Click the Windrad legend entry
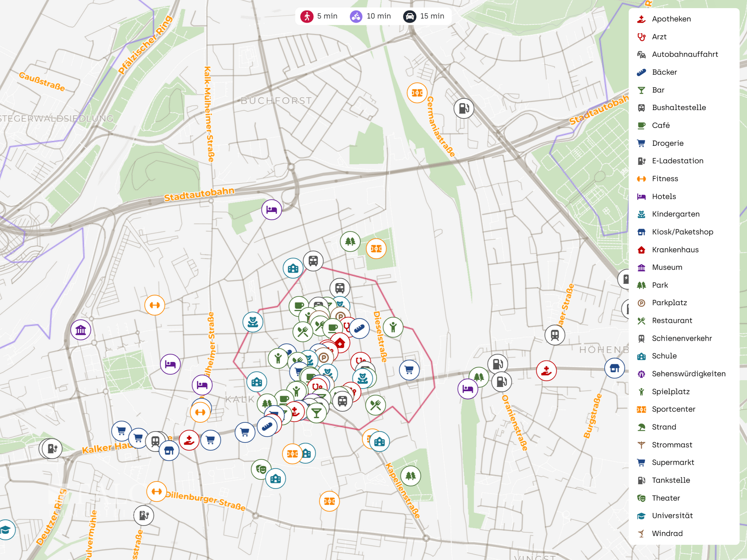 pos(667,534)
